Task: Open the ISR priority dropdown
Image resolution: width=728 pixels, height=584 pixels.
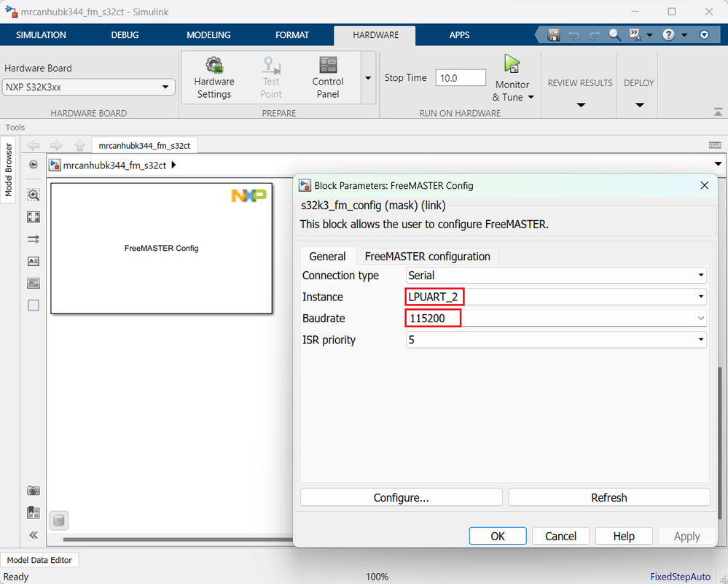Action: click(x=556, y=340)
